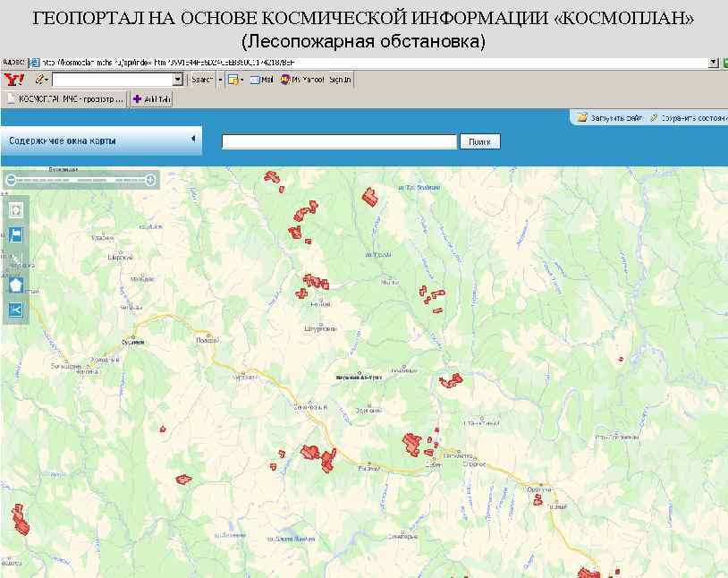
Task: Click into the Yahoo toolbar search box
Action: 113,80
